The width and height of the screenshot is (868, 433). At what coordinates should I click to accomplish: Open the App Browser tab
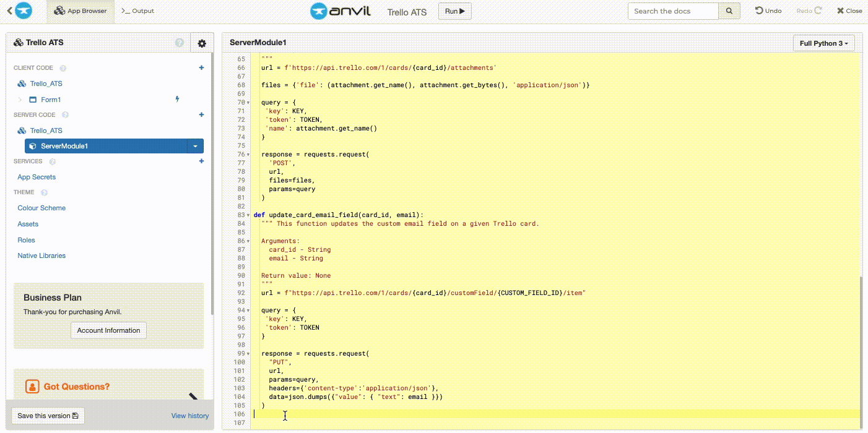80,11
